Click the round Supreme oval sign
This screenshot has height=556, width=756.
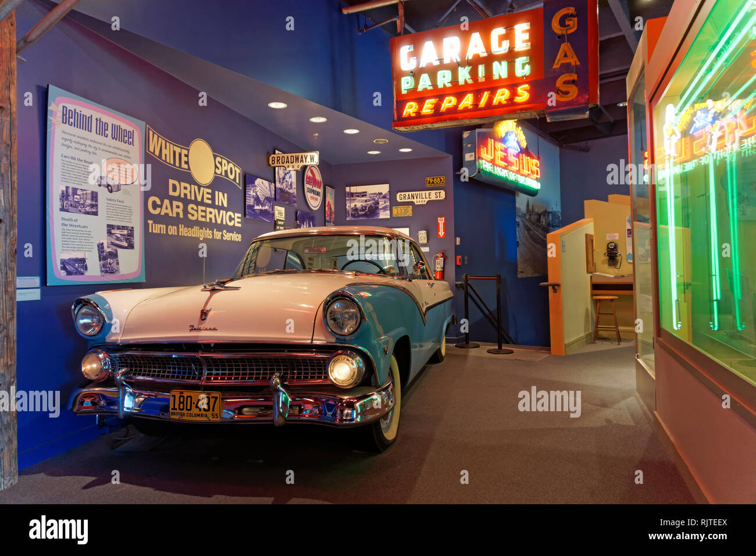313,187
